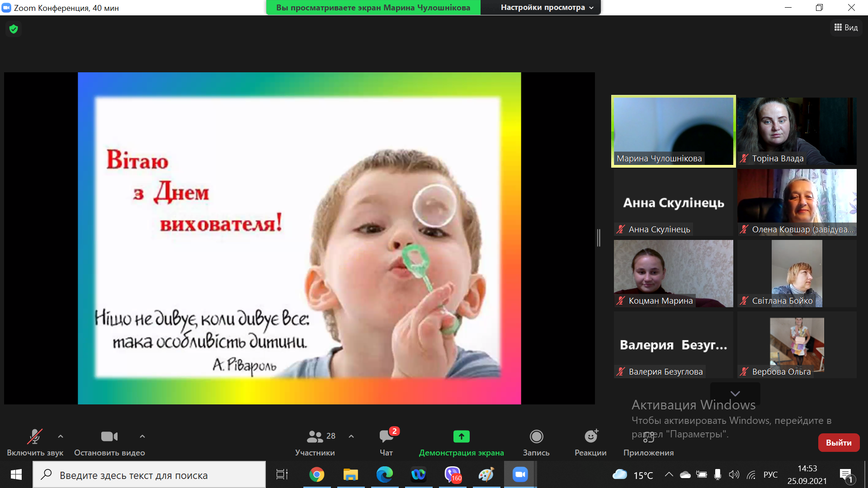The width and height of the screenshot is (868, 488).
Task: Unmute microphone with Включить звук
Action: 35,442
